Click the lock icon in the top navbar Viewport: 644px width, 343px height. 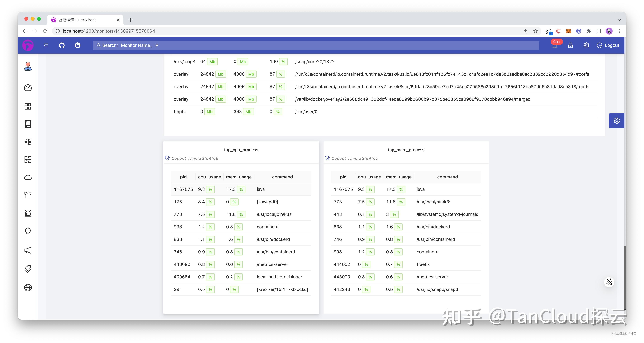pyautogui.click(x=570, y=45)
